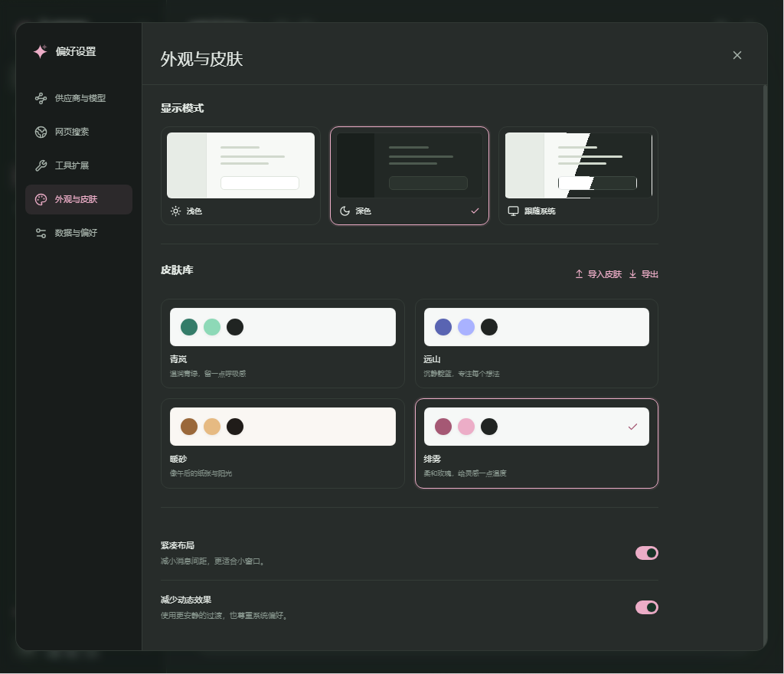The image size is (784, 674).
Task: Click the light pink swatch of 绯雾
Action: (x=466, y=427)
